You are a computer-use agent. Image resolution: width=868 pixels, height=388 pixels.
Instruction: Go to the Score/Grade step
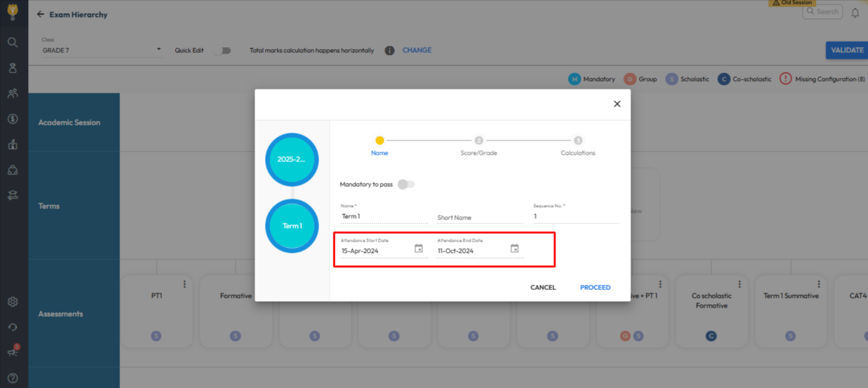click(x=478, y=141)
